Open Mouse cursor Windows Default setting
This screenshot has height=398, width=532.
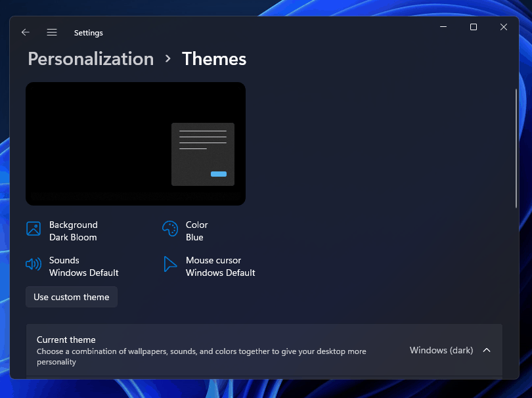point(220,267)
